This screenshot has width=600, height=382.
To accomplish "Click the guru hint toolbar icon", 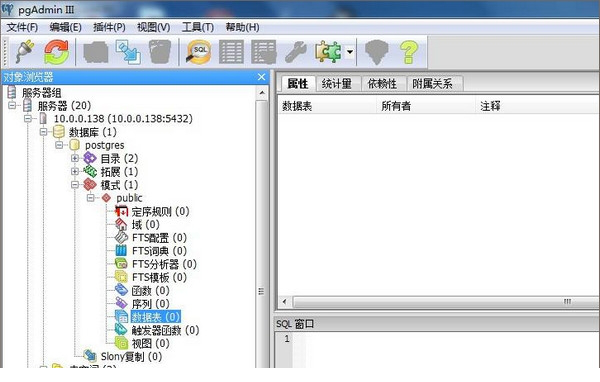I will click(377, 52).
